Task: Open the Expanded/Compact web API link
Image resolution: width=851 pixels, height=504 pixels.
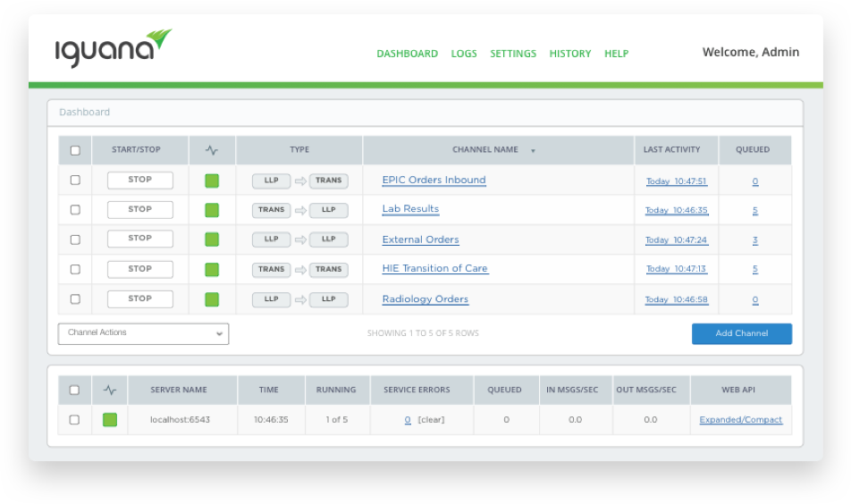Action: [x=741, y=420]
